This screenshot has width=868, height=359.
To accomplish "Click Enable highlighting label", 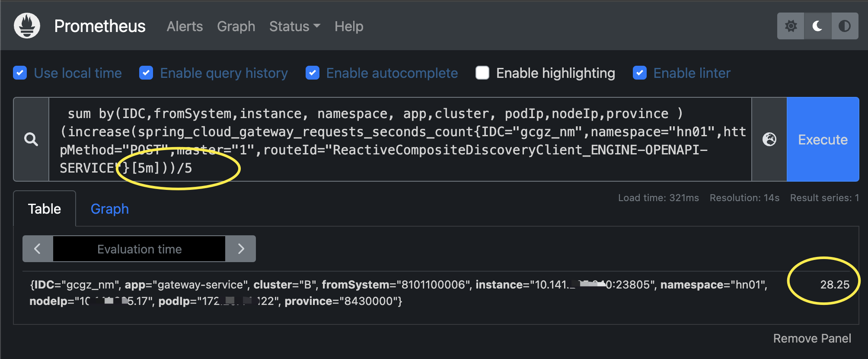I will (555, 73).
